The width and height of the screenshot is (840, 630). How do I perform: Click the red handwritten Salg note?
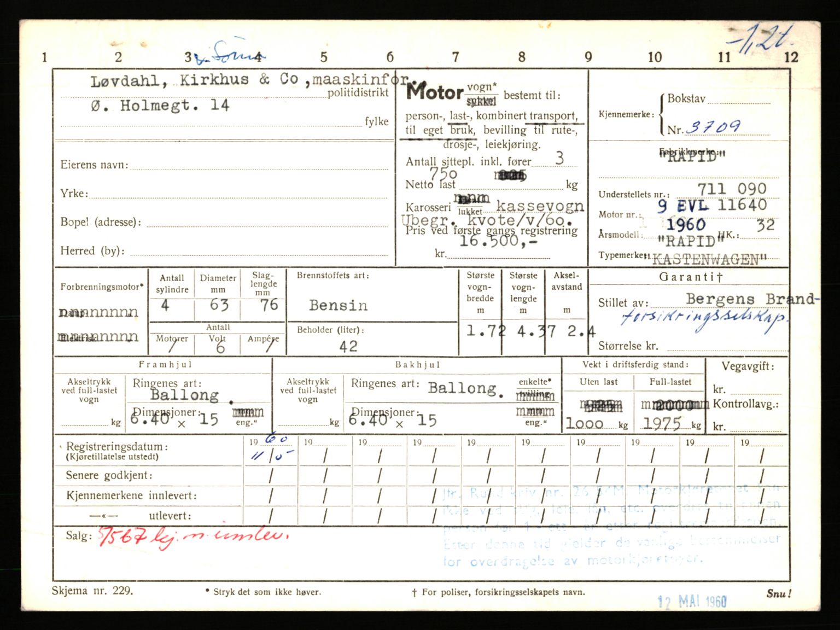(x=193, y=536)
